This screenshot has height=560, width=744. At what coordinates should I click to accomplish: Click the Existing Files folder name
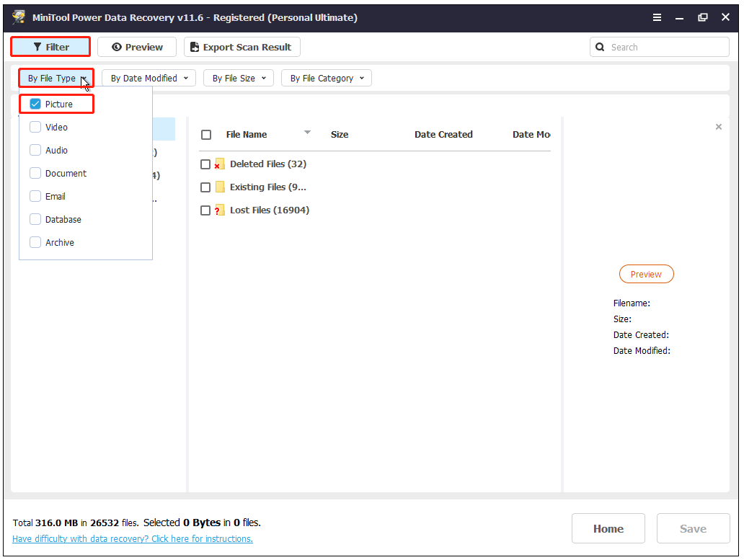coord(268,187)
